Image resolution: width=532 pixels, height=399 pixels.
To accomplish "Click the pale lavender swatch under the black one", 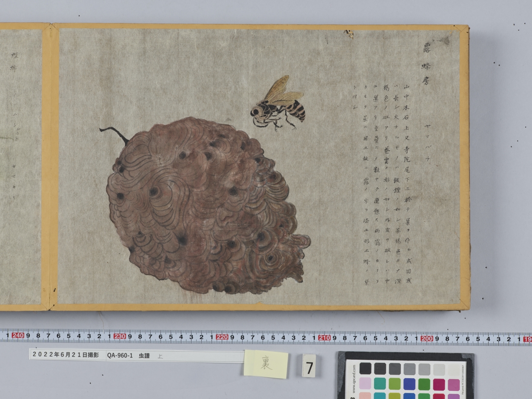I will click(365, 384).
